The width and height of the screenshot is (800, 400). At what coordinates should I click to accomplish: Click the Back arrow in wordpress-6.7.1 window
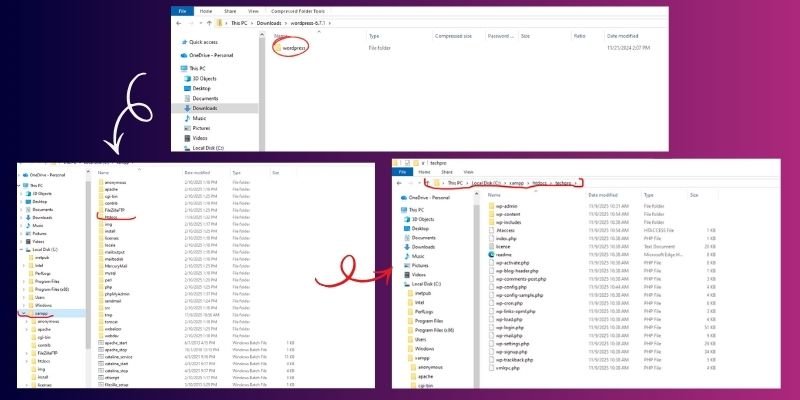click(179, 23)
